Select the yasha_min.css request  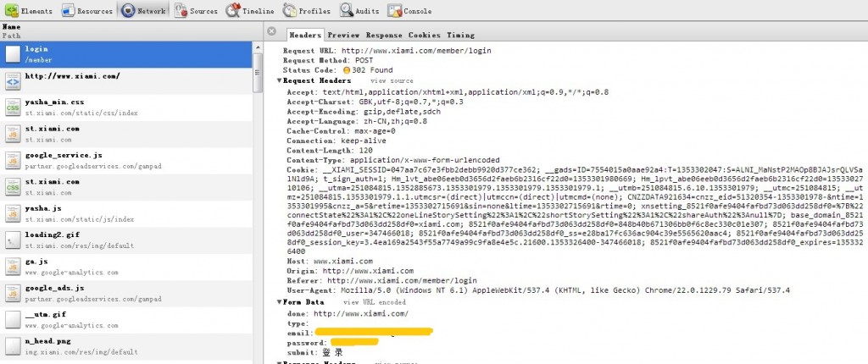click(x=126, y=108)
